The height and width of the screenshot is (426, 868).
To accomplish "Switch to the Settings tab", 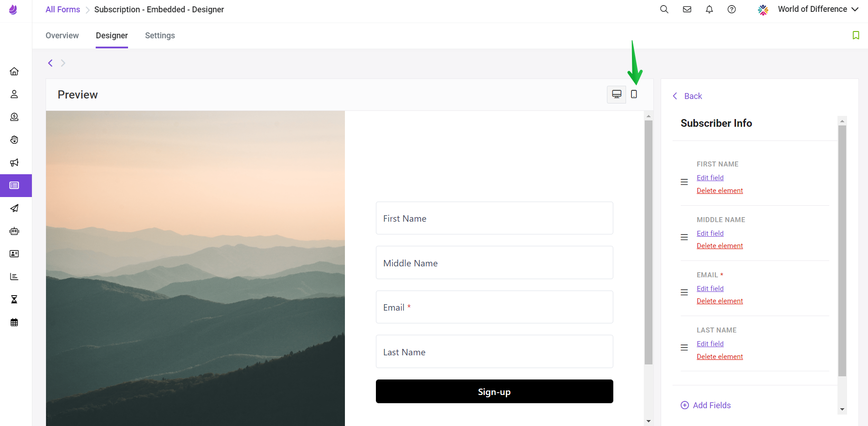I will tap(160, 36).
